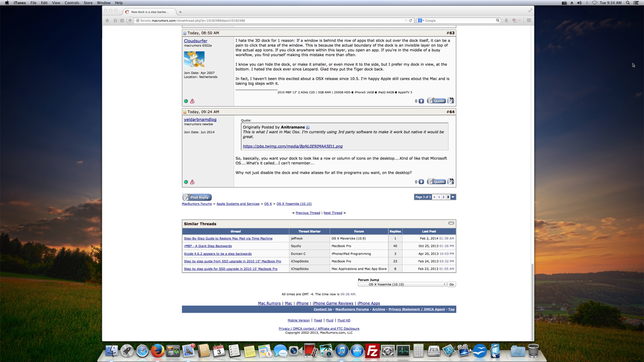Open 'rMBP - A Giant Step Backwards' thread

pyautogui.click(x=208, y=246)
